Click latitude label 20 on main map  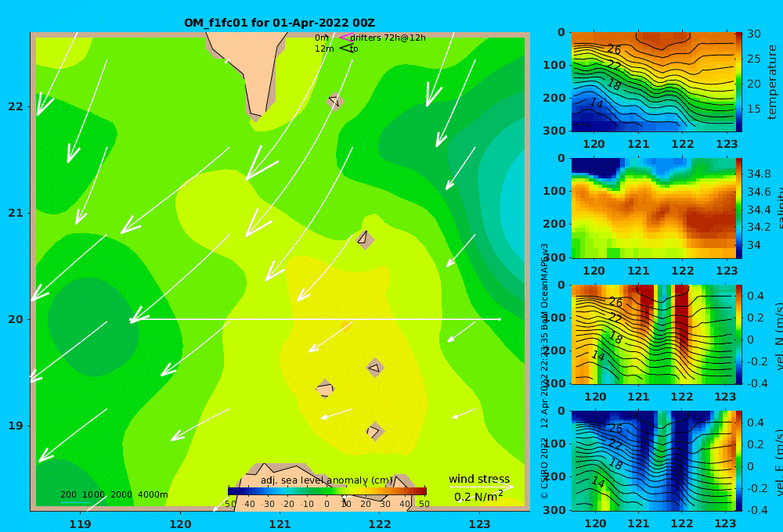pos(16,319)
